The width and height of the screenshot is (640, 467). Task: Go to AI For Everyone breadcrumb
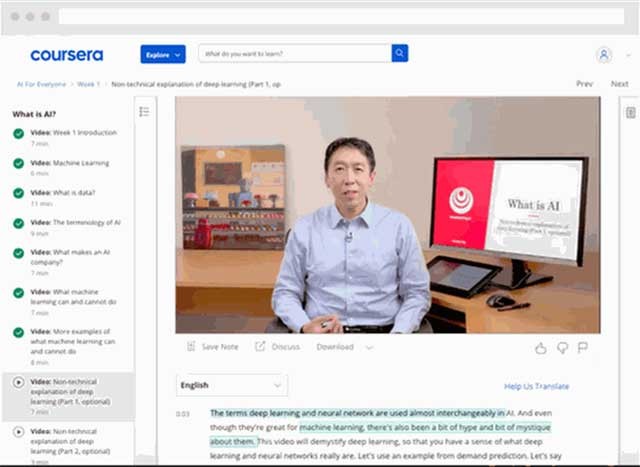[40, 85]
